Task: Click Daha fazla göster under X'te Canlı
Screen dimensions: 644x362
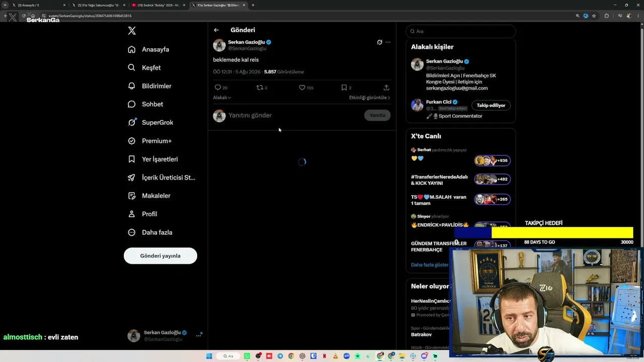Action: [x=430, y=264]
